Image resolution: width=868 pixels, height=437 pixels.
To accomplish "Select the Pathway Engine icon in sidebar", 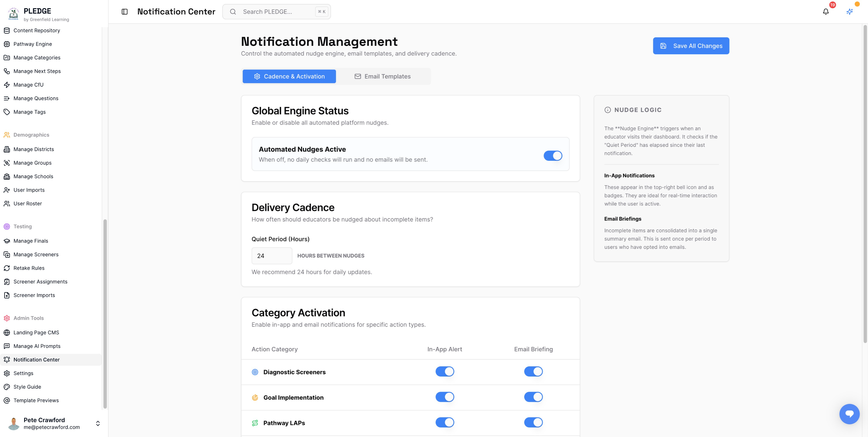I will (7, 44).
